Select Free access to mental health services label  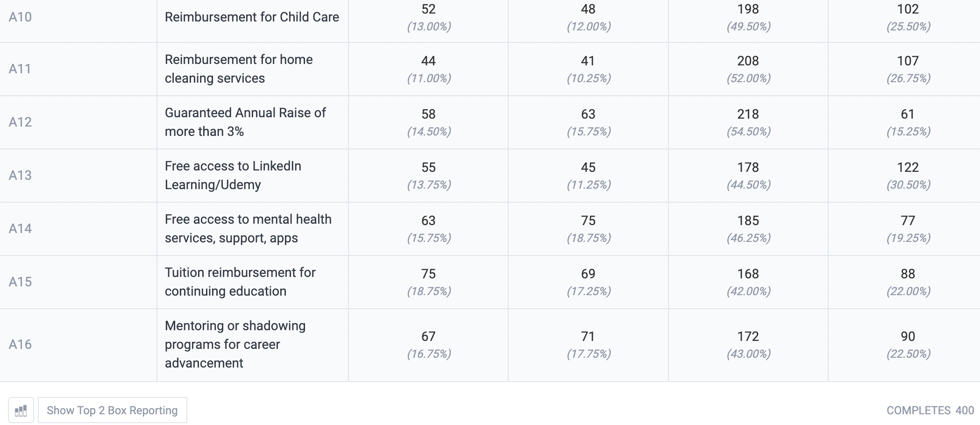tap(248, 229)
